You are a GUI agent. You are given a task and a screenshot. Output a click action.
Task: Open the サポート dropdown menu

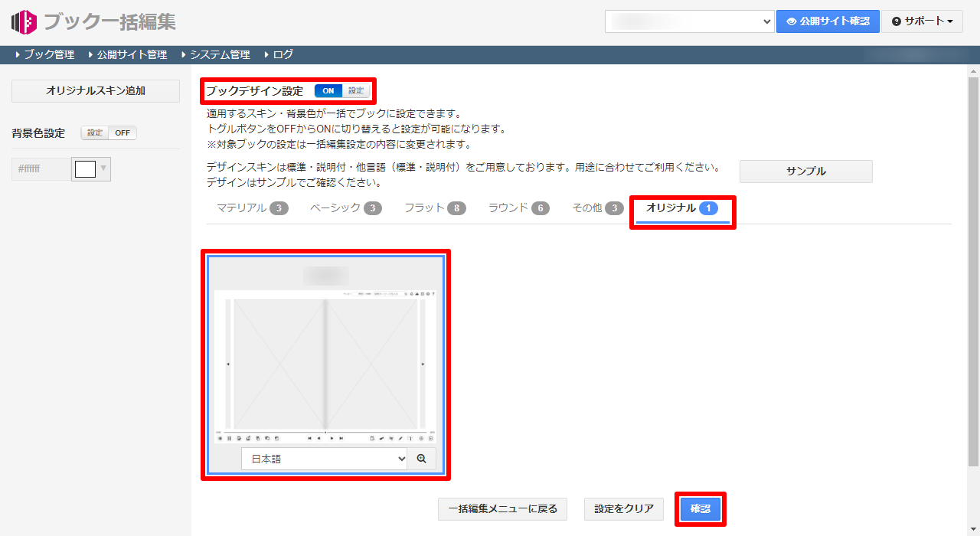coord(922,21)
